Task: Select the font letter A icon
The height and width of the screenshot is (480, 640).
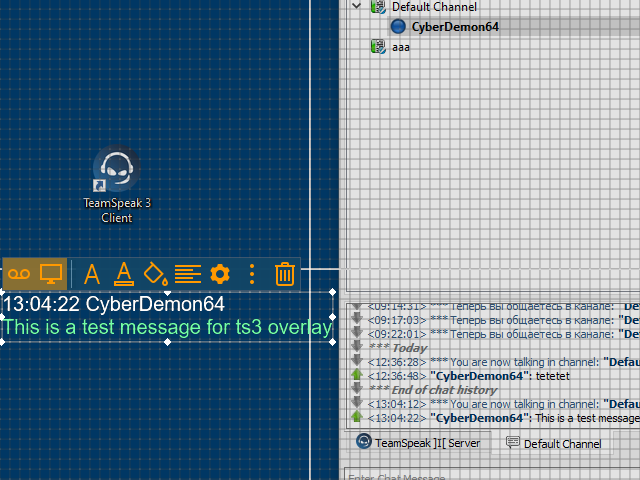Action: (92, 274)
